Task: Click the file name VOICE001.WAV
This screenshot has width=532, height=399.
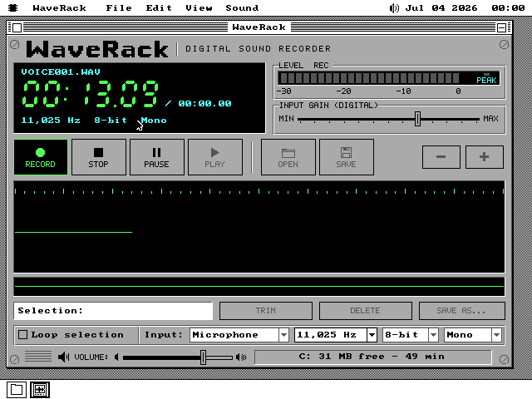Action: tap(61, 72)
